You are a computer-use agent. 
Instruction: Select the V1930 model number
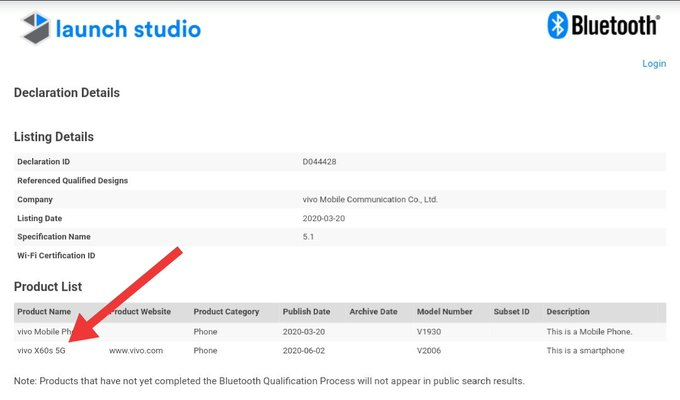click(428, 331)
